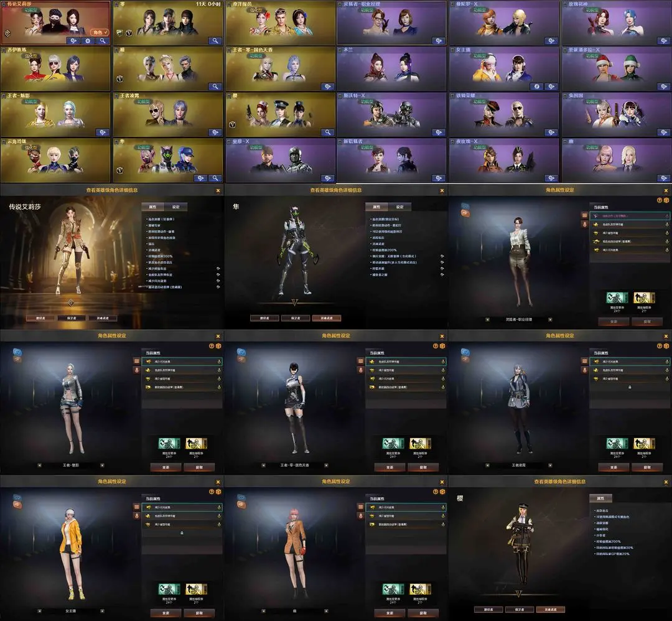This screenshot has height=621, width=672.
Task: Select first attribute row in 王者凌霄 panel
Action: point(629,362)
